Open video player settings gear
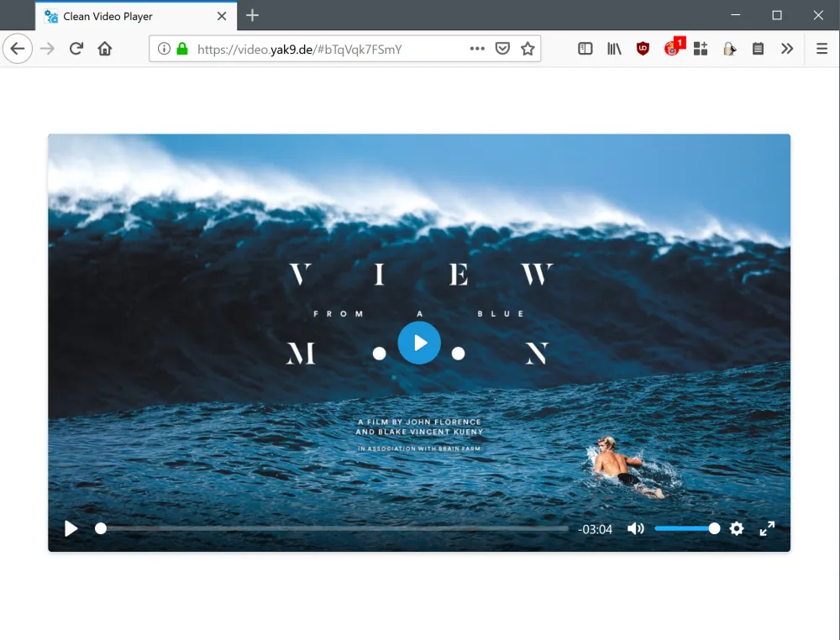Viewport: 840px width, 640px height. 737,528
